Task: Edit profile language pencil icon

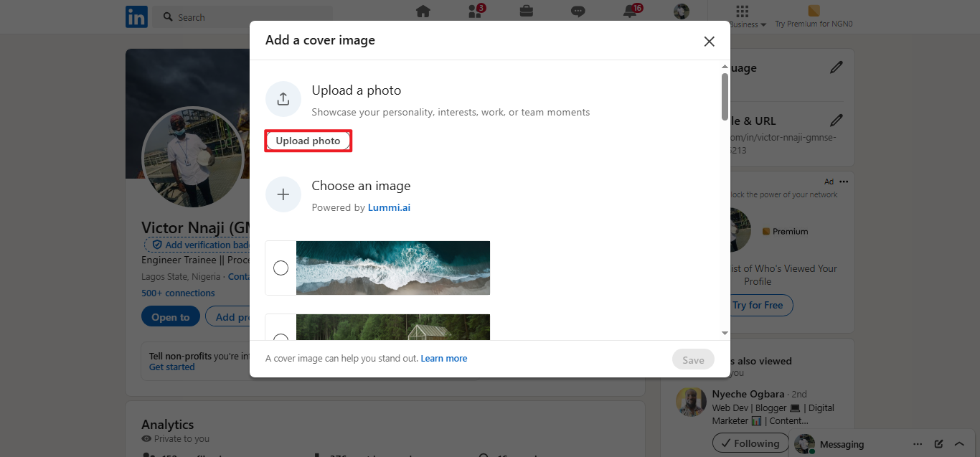Action: (x=836, y=67)
